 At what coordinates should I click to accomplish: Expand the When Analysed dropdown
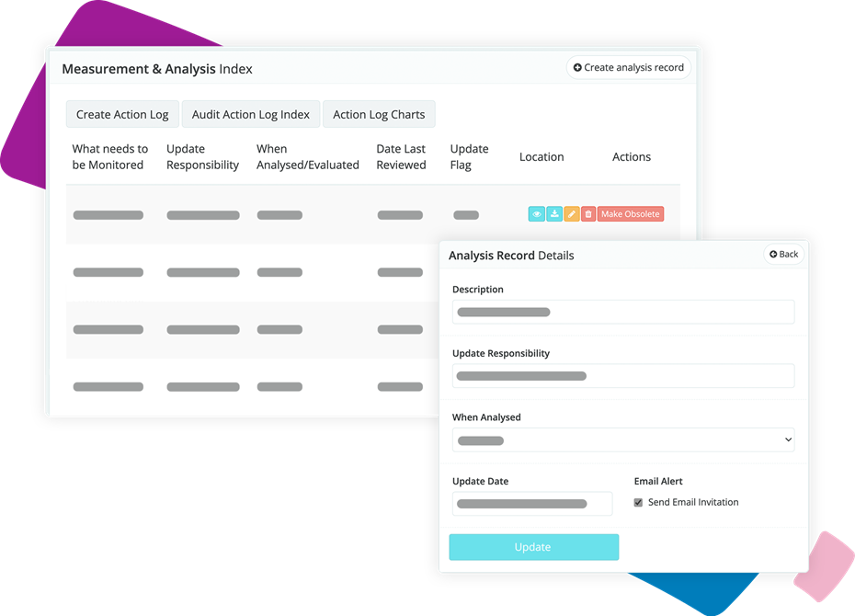[623, 439]
